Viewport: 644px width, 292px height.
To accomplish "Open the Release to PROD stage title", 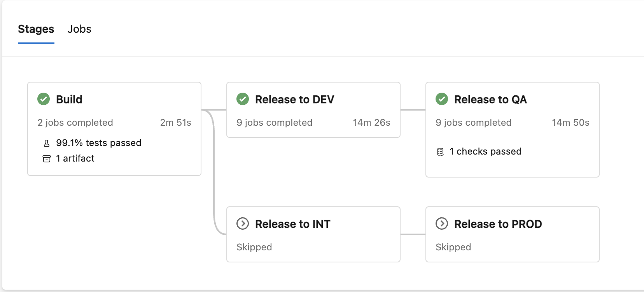I will click(x=498, y=224).
